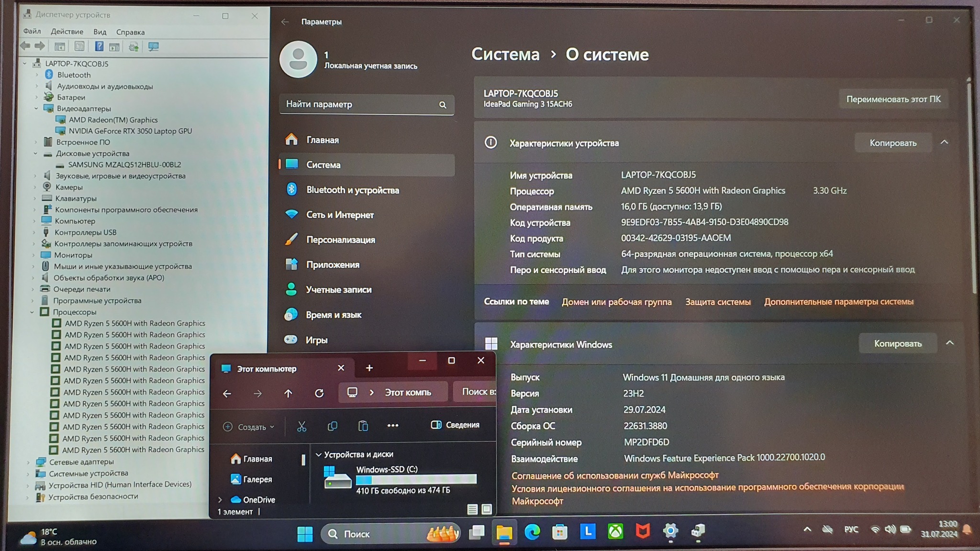Viewport: 980px width, 551px height.
Task: Open the Защита системы link
Action: click(x=718, y=302)
